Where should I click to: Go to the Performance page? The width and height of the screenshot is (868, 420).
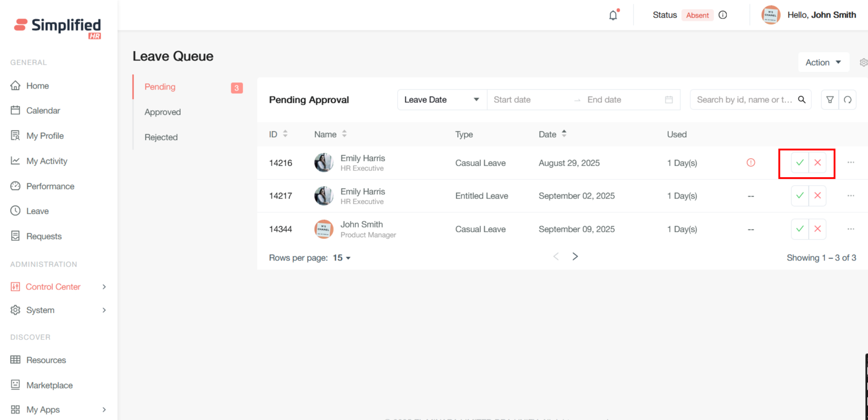pos(50,186)
